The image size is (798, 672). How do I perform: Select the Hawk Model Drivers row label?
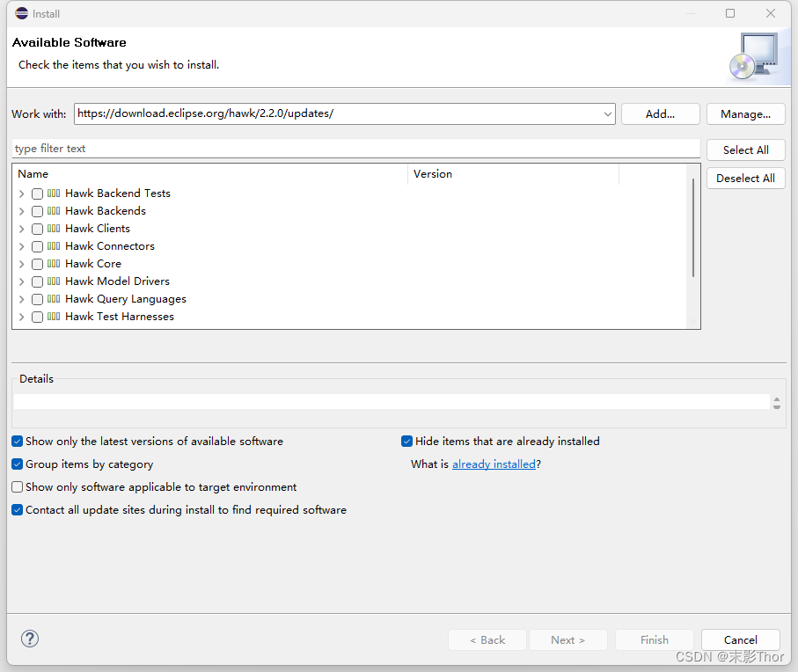click(x=117, y=281)
